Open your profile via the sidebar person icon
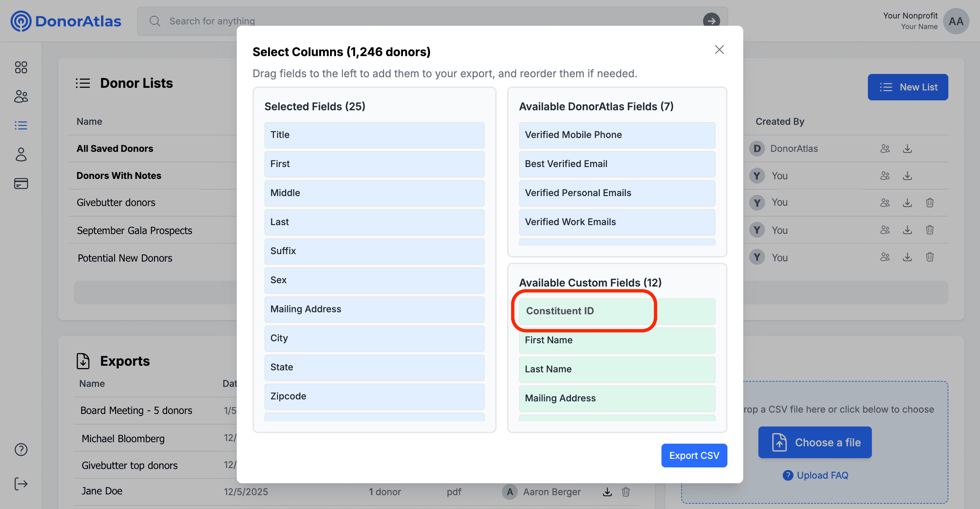Screen dimensions: 980x509 pos(21,154)
